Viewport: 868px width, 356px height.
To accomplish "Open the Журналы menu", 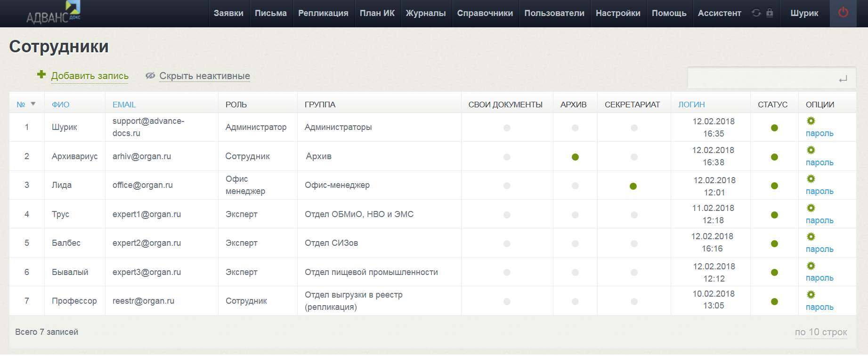I will tap(425, 13).
